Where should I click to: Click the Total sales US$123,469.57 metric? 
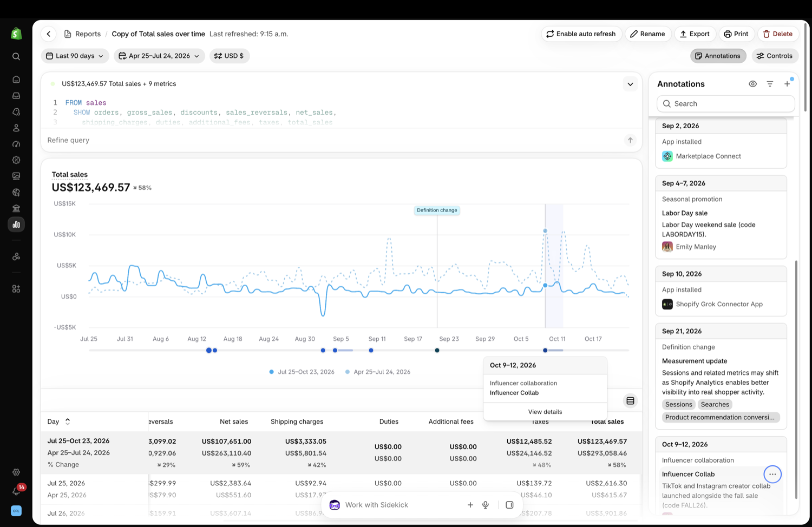[91, 187]
